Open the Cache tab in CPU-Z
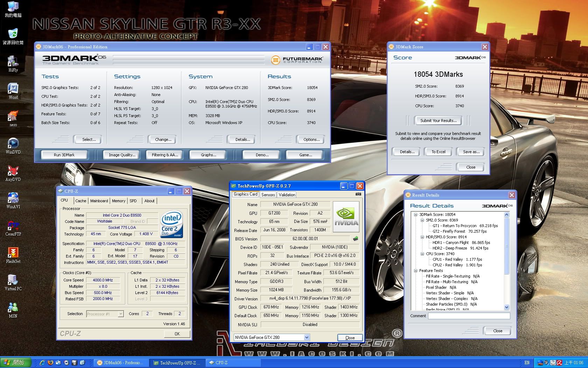This screenshot has height=368, width=588. point(80,201)
